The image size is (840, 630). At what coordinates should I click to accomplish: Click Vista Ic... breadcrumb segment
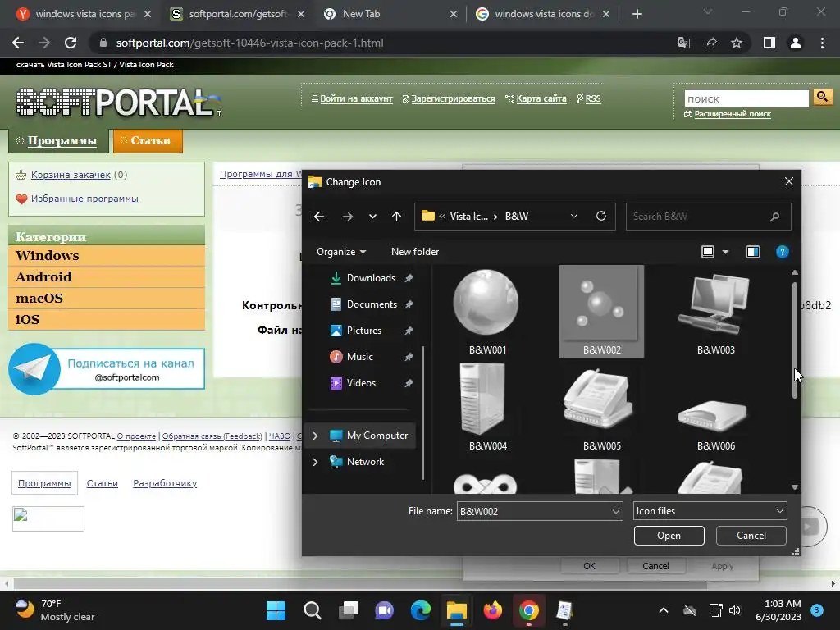pos(468,217)
